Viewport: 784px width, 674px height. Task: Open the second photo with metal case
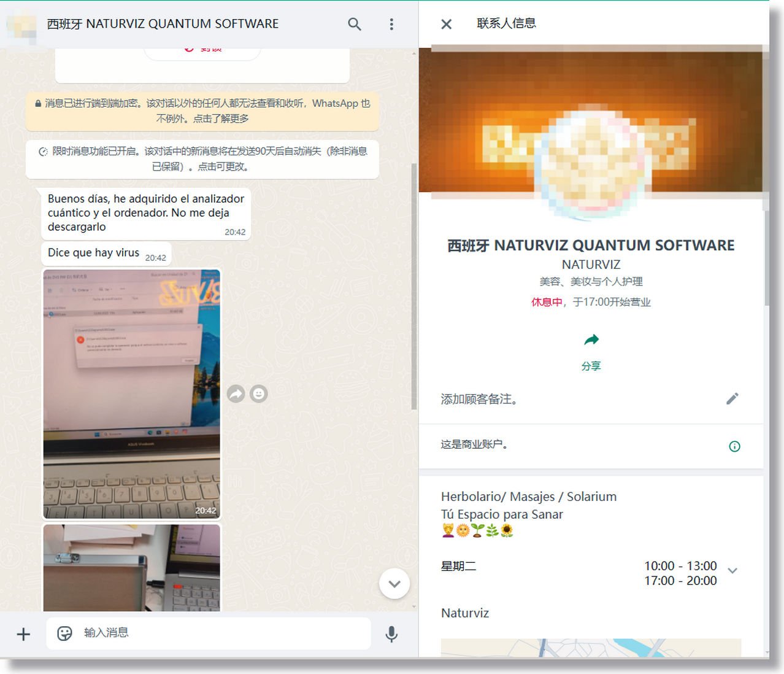[131, 568]
